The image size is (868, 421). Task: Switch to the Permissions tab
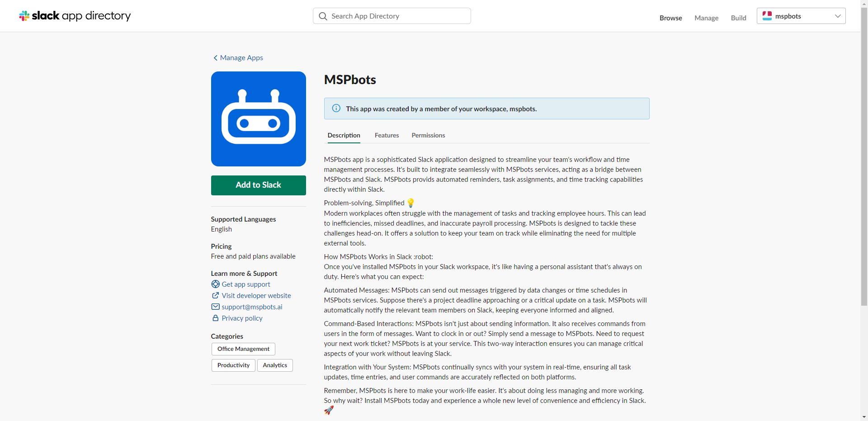(428, 135)
